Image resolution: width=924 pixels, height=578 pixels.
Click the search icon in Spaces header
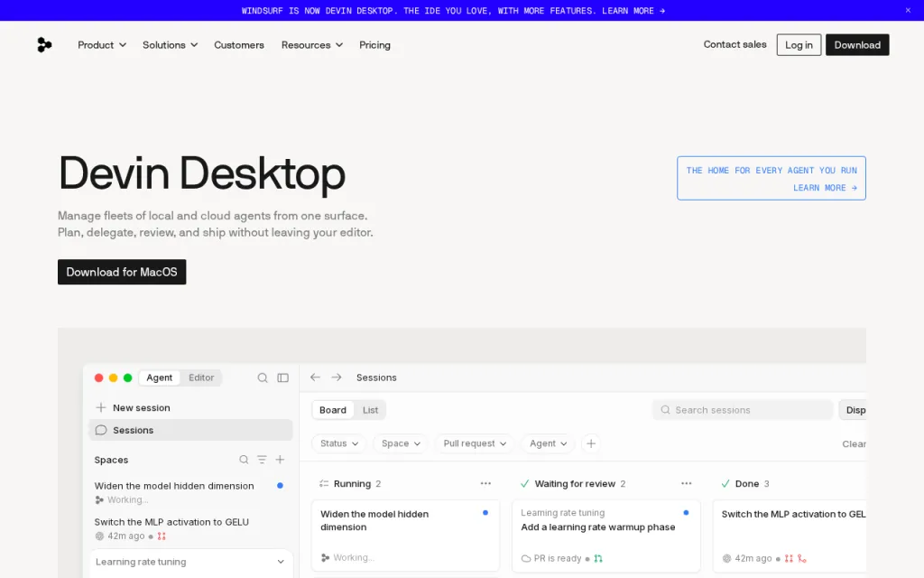(x=244, y=460)
